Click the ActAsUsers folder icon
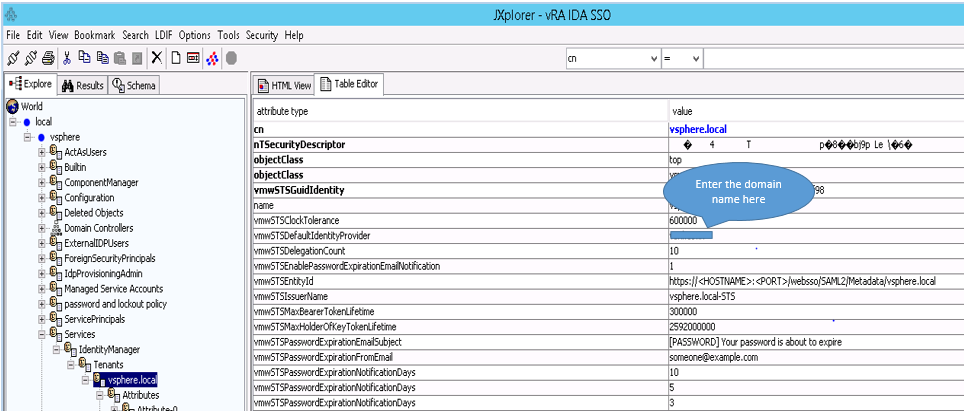Image resolution: width=964 pixels, height=411 pixels. click(56, 151)
